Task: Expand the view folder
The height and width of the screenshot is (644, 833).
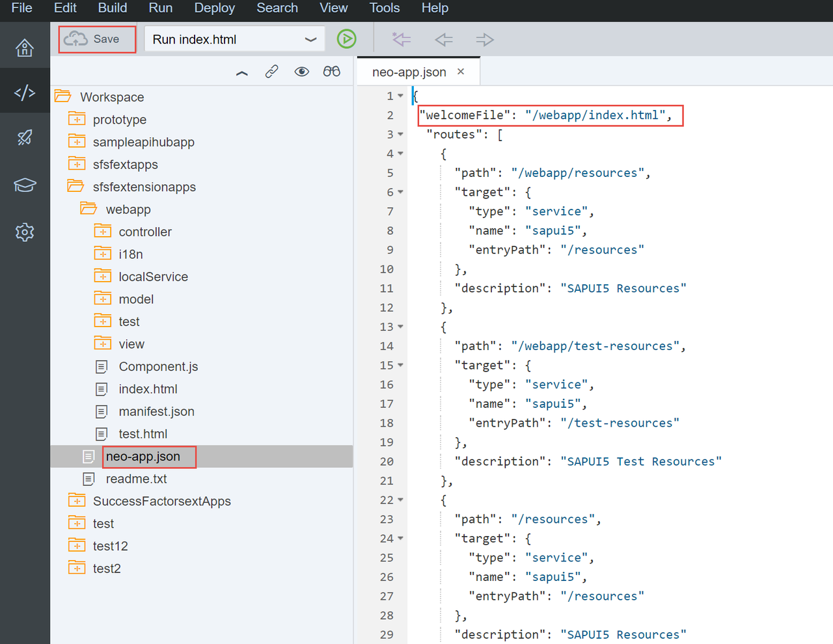Action: click(x=103, y=343)
